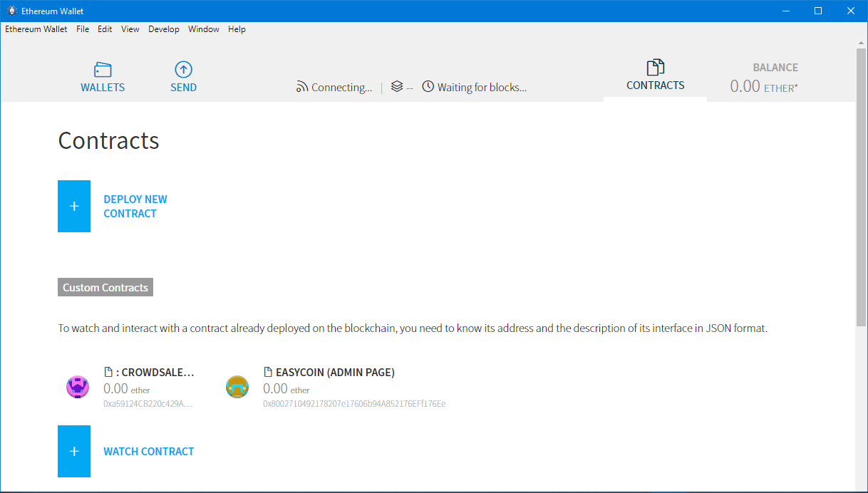
Task: Click DEPLOY NEW CONTRACT link
Action: pos(135,207)
